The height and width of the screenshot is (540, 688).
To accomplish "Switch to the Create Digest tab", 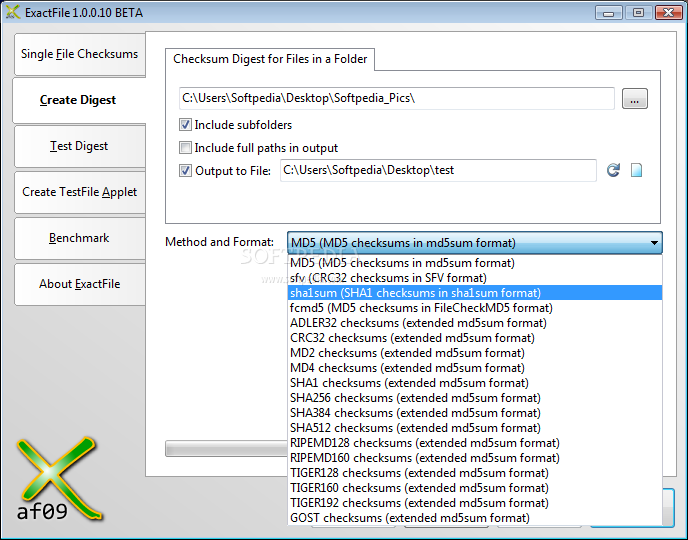I will (x=78, y=100).
